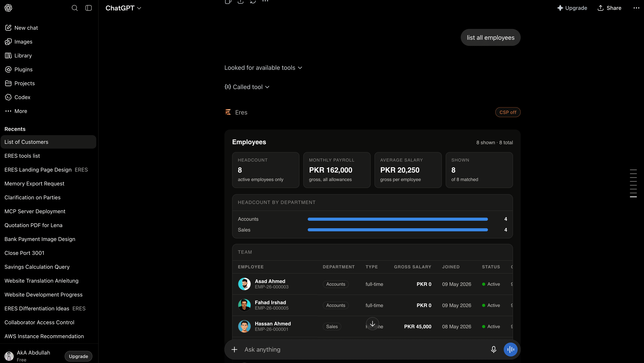Viewport: 644px width, 363px height.
Task: Click PKR 45,000 salary of Hassan Ahmed
Action: click(x=418, y=327)
